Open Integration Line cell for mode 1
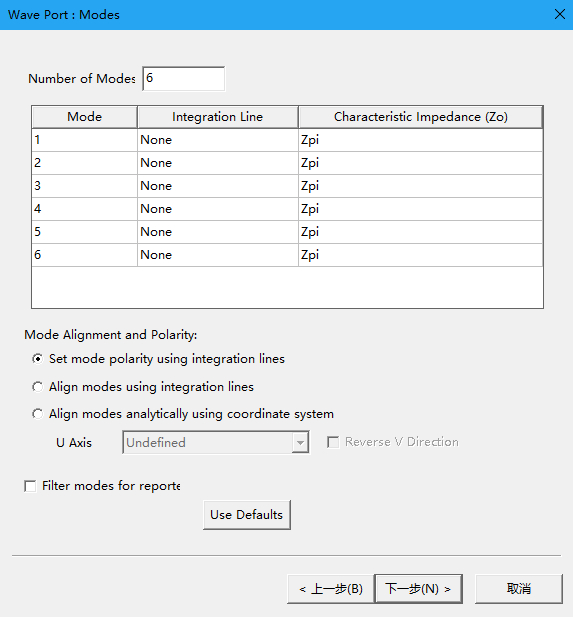This screenshot has height=617, width=573. click(218, 140)
